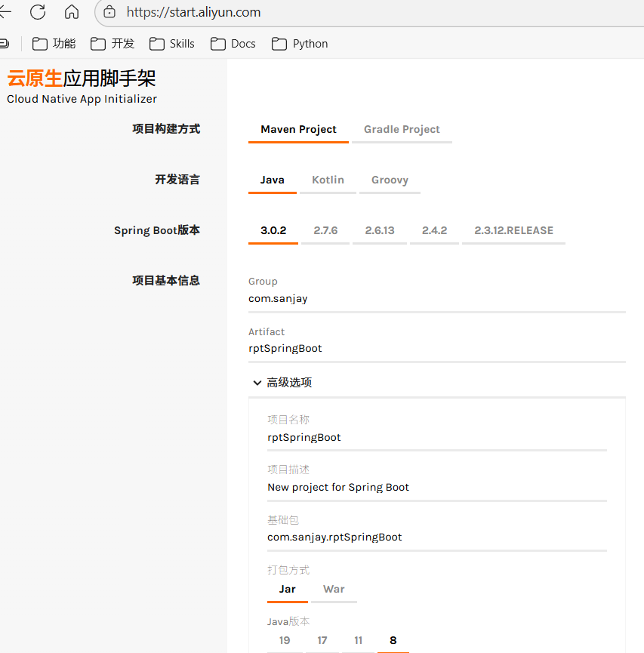Edit the Group field com.sanjay
The image size is (644, 653).
coord(437,299)
